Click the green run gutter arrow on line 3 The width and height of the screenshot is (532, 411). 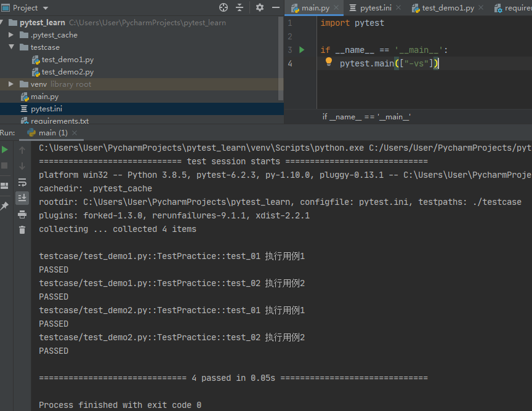302,50
